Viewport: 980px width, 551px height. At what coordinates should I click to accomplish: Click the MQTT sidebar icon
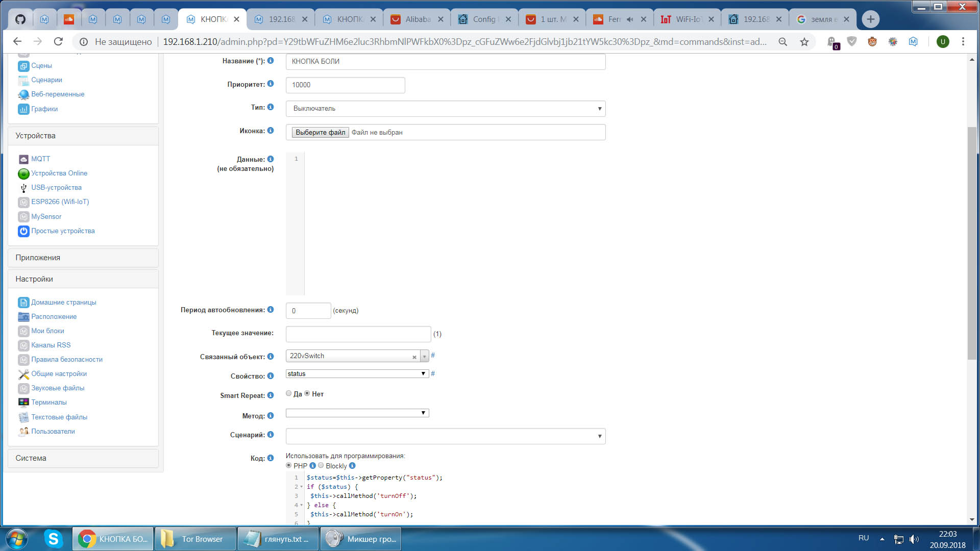23,159
